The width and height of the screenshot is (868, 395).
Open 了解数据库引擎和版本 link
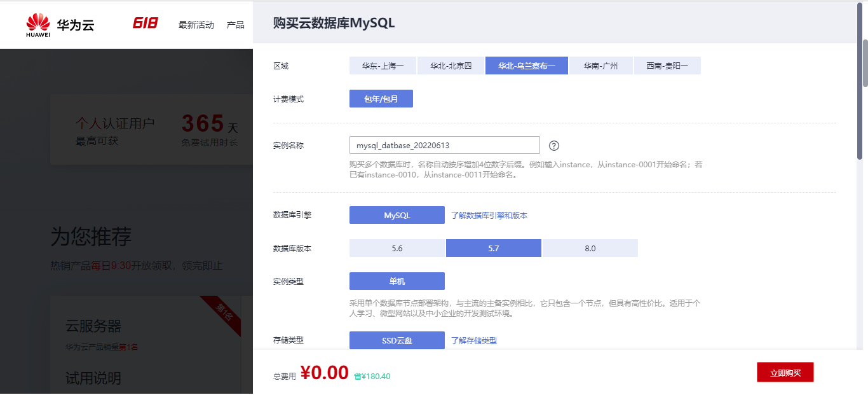tap(489, 215)
